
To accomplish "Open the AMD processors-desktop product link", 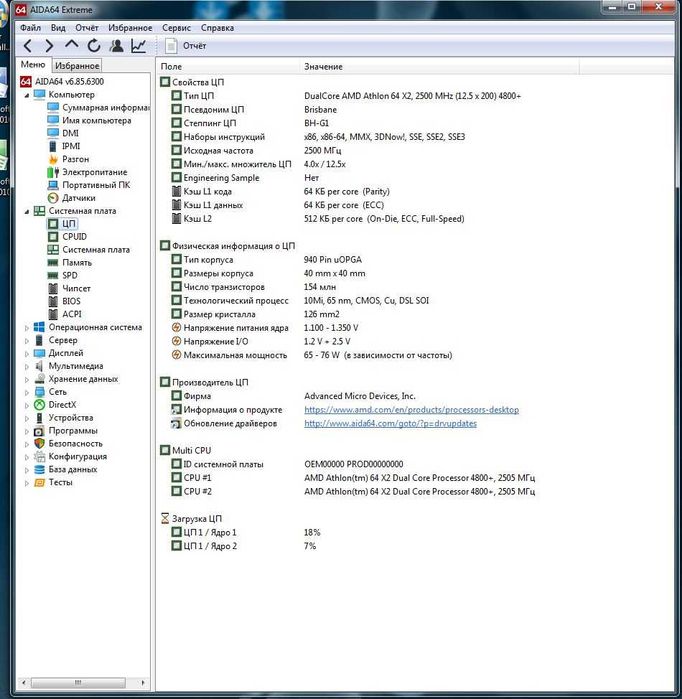I will tap(411, 410).
